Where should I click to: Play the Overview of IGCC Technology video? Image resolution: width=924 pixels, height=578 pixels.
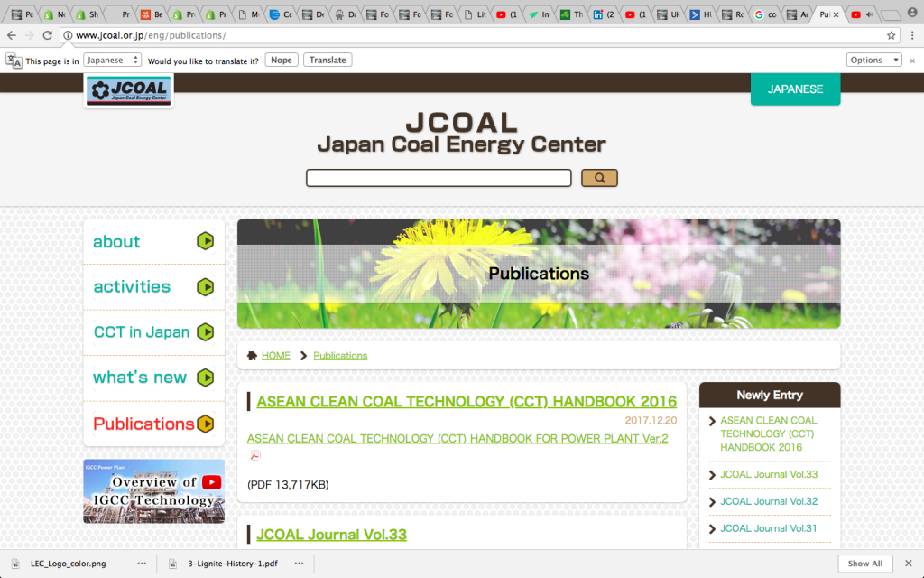(153, 490)
